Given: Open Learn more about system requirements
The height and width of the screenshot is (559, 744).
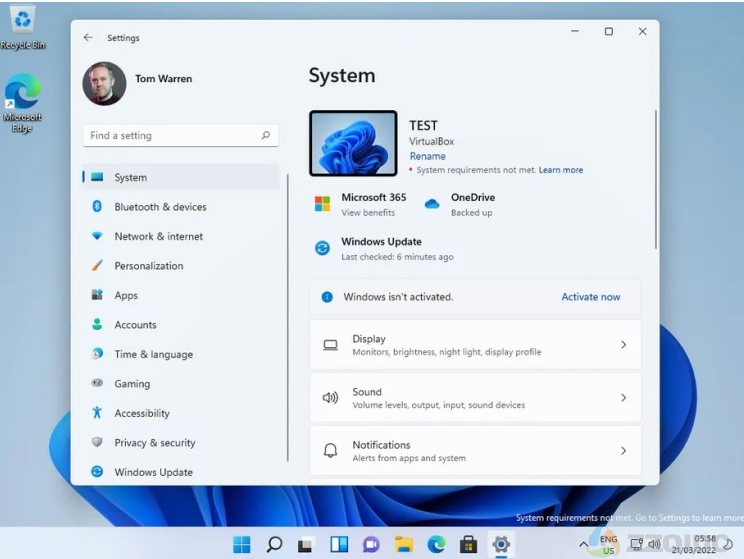Looking at the screenshot, I should (x=561, y=170).
